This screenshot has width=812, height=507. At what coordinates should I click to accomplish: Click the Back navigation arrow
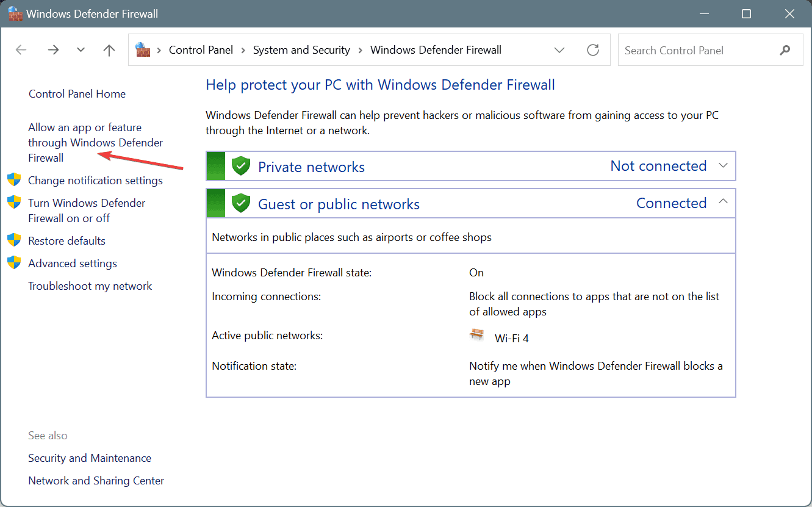point(21,50)
